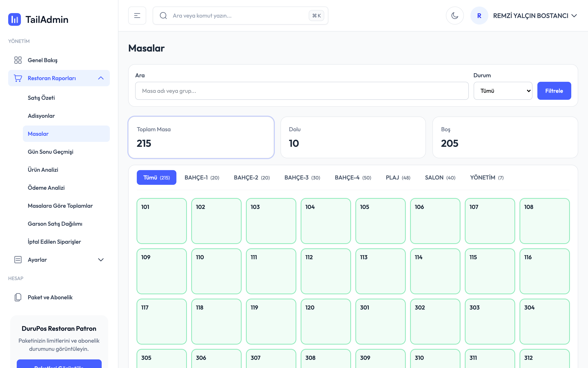The image size is (588, 368).
Task: Click the TailAdmin logo icon
Action: (14, 19)
